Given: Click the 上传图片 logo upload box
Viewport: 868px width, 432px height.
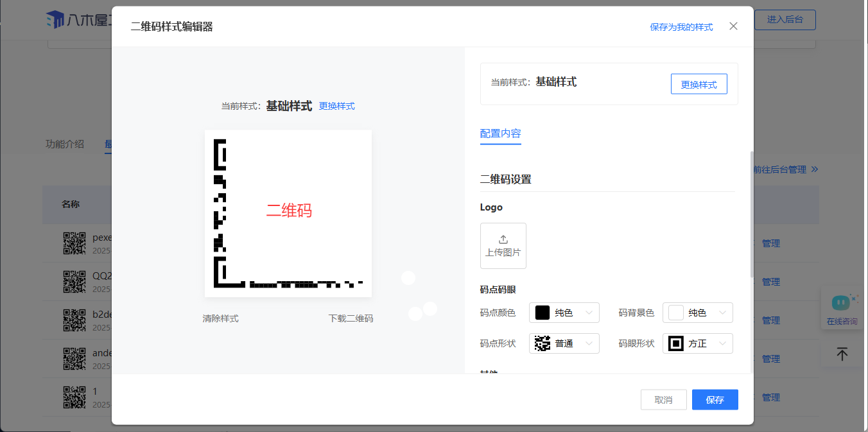Looking at the screenshot, I should (503, 246).
